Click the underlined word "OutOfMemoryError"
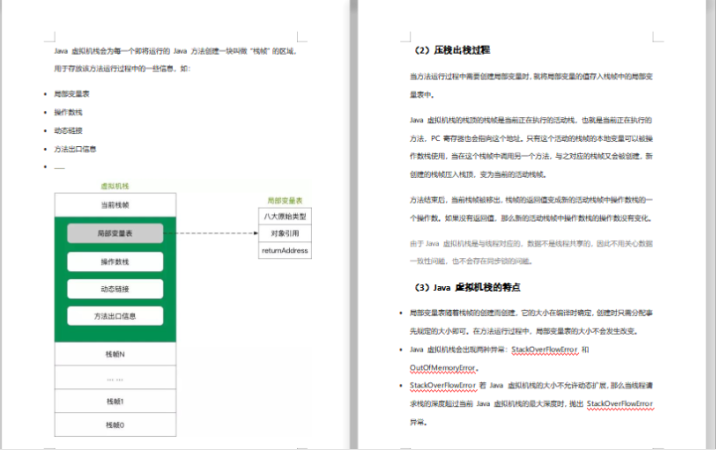 [x=442, y=368]
